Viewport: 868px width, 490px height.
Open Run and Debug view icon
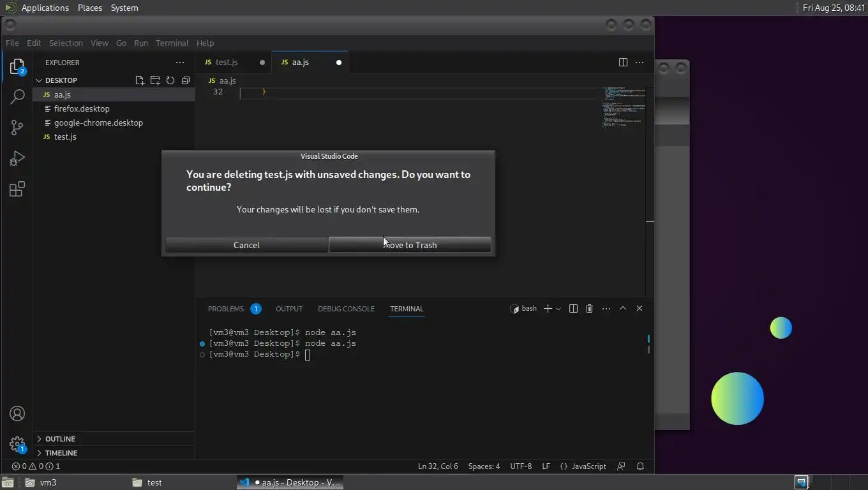click(17, 158)
